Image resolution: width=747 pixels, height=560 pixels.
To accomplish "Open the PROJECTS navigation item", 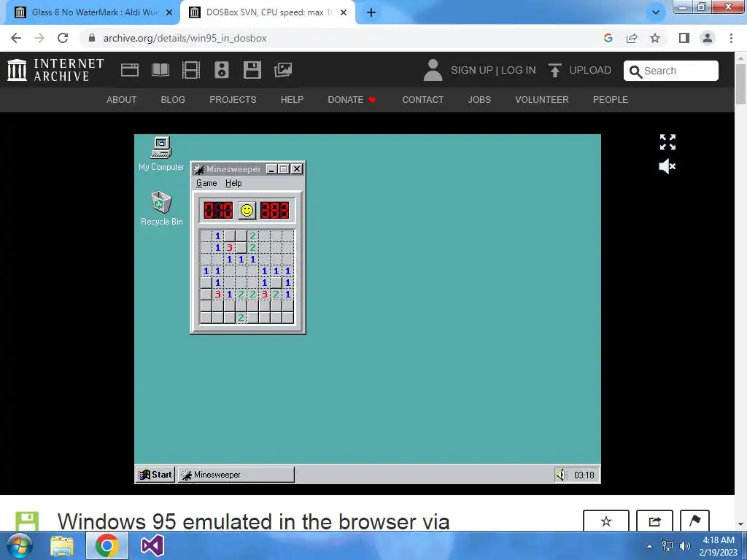I will (233, 99).
